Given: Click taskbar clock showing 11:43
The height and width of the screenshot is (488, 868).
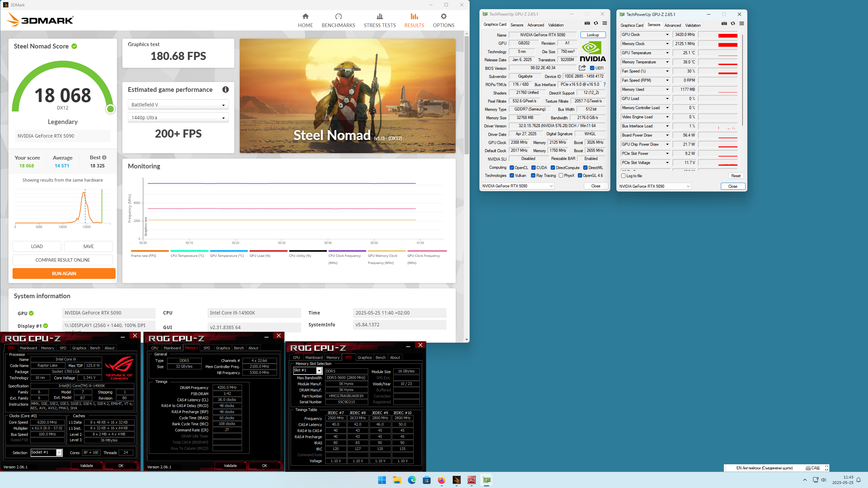Looking at the screenshot, I should pyautogui.click(x=843, y=480).
